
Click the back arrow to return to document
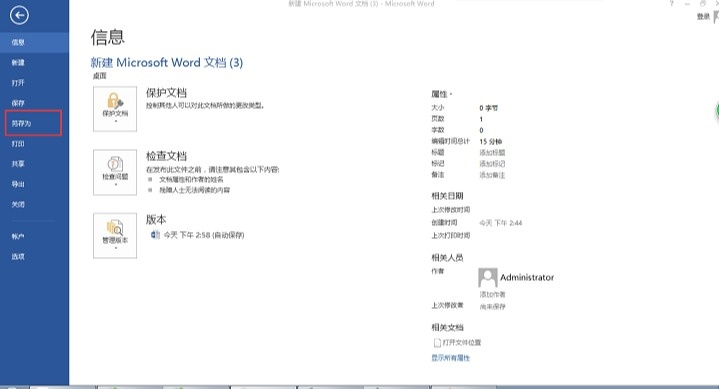point(19,16)
